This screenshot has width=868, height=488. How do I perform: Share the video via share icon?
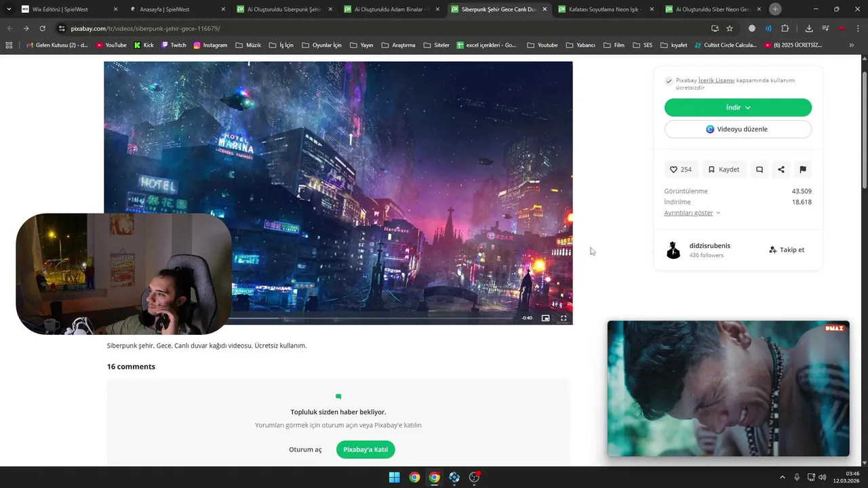781,169
